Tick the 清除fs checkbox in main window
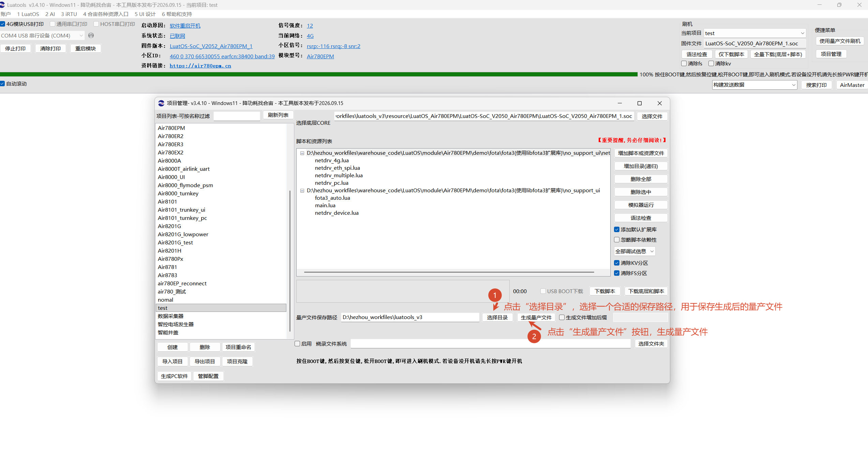The width and height of the screenshot is (868, 468). 684,63
